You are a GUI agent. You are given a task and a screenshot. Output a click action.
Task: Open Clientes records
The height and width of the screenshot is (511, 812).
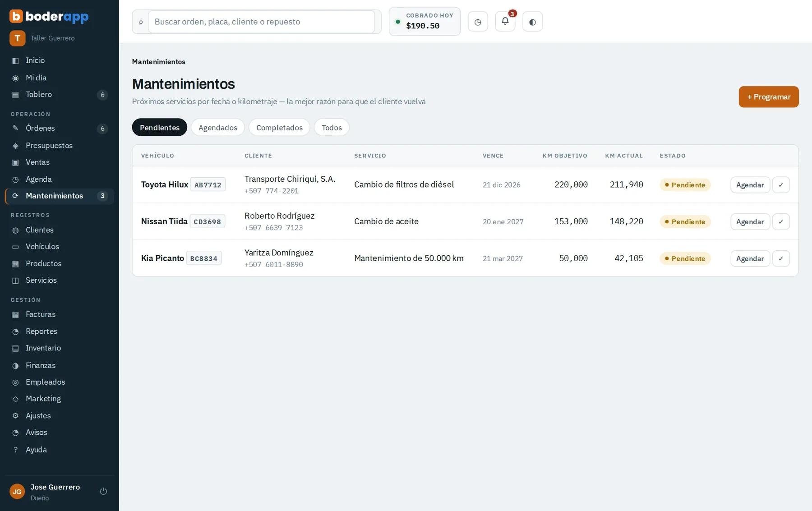(59, 230)
